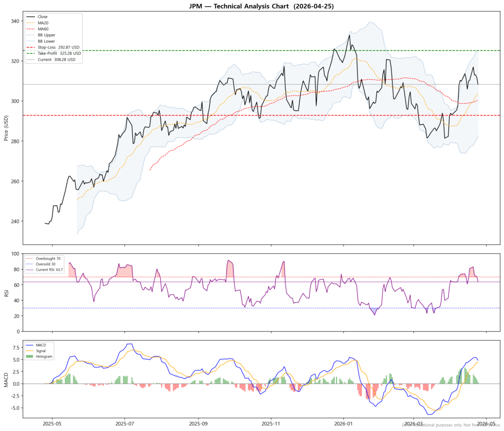504x431 pixels.
Task: Click the MACD line legend entry
Action: [x=41, y=345]
